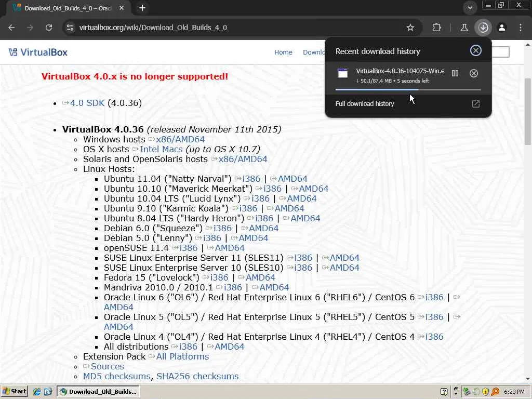Cancel the VirtualBox-4.0.36 download
Image resolution: width=532 pixels, height=399 pixels.
(474, 73)
